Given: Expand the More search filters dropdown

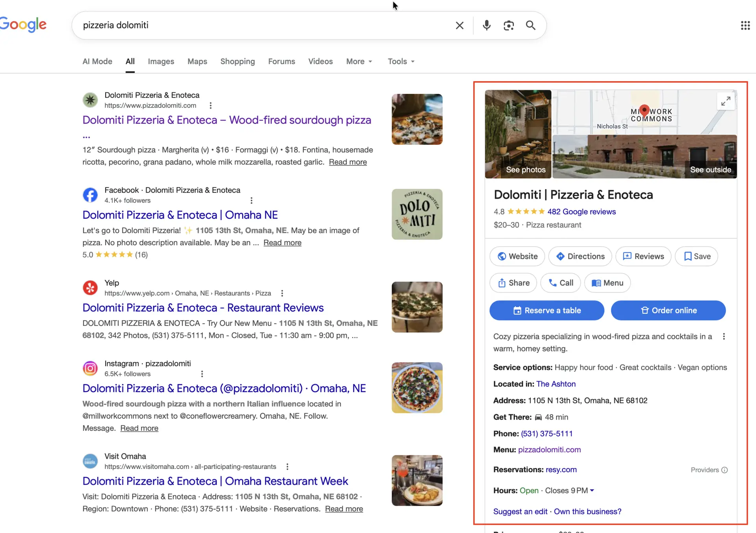Looking at the screenshot, I should coord(359,61).
